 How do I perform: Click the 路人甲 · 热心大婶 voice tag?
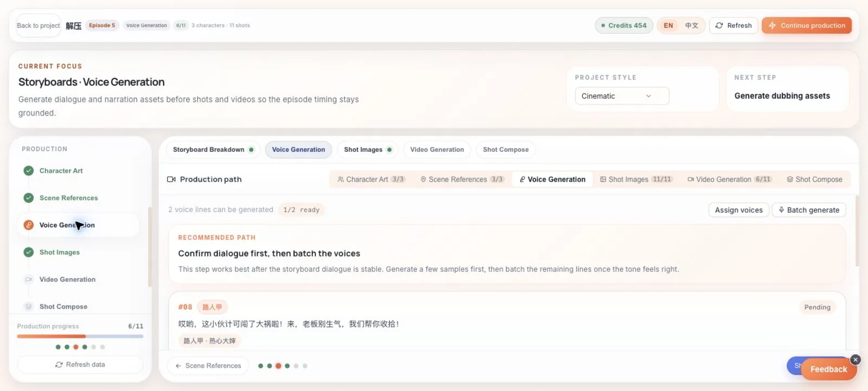coord(209,341)
